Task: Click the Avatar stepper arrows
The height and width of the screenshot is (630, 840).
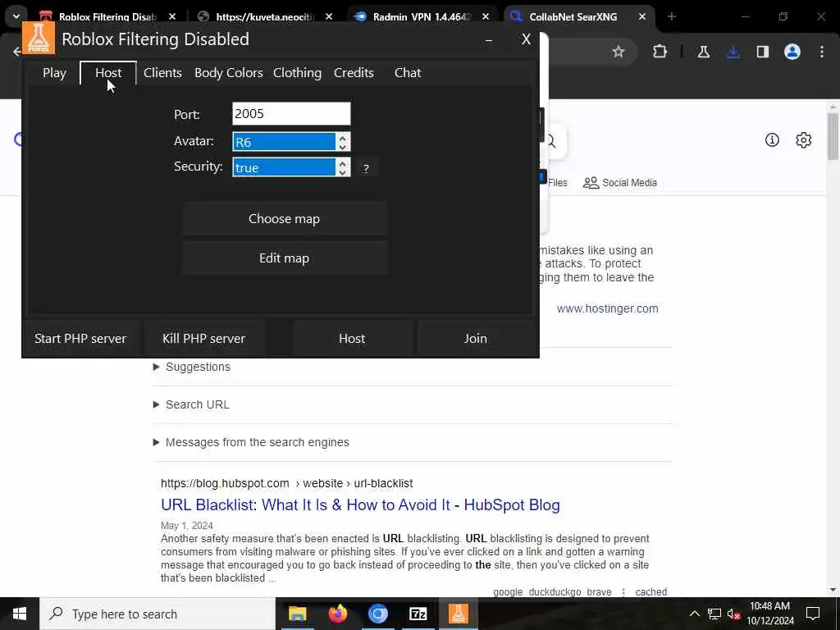Action: point(343,142)
